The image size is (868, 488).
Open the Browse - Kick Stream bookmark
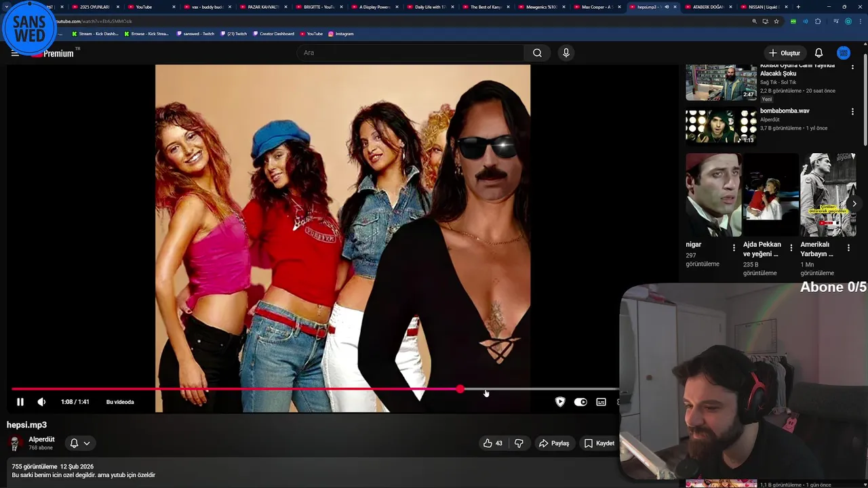pyautogui.click(x=146, y=33)
